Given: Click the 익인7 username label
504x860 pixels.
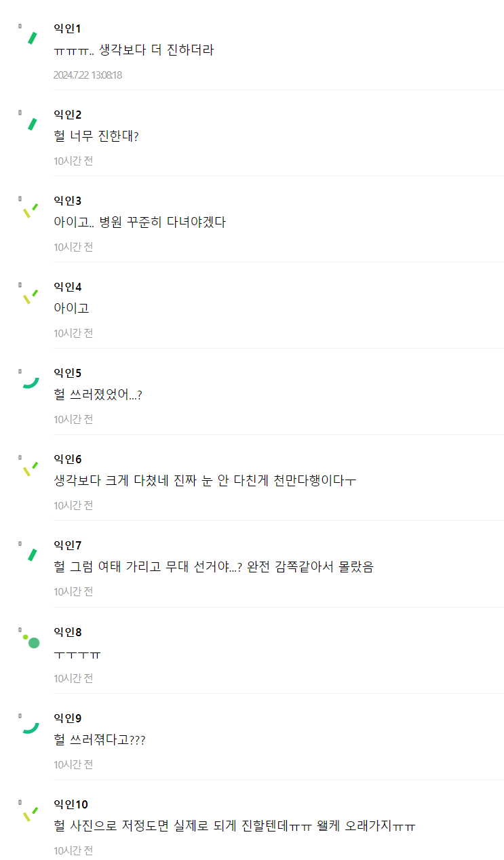Looking at the screenshot, I should [x=67, y=545].
